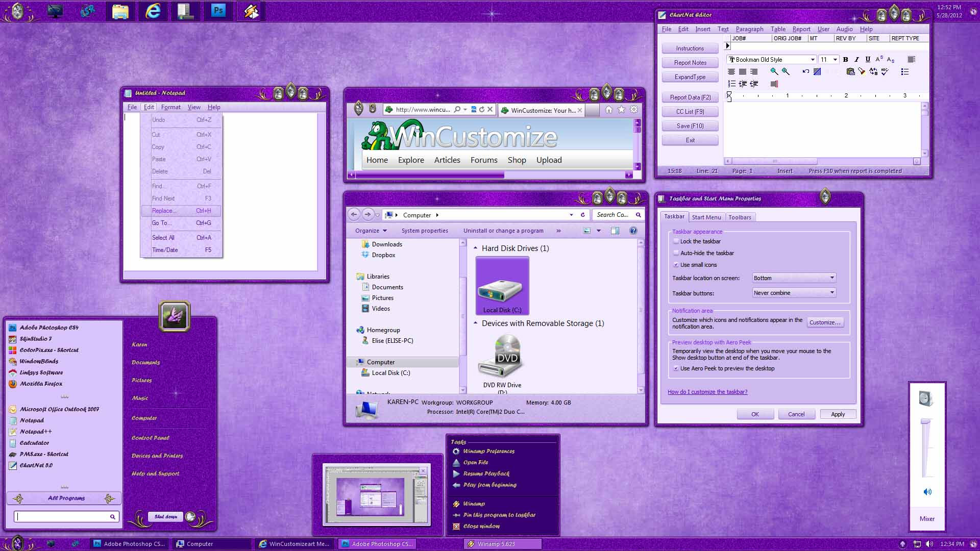Open view options arrow in Computer toolbar

599,231
